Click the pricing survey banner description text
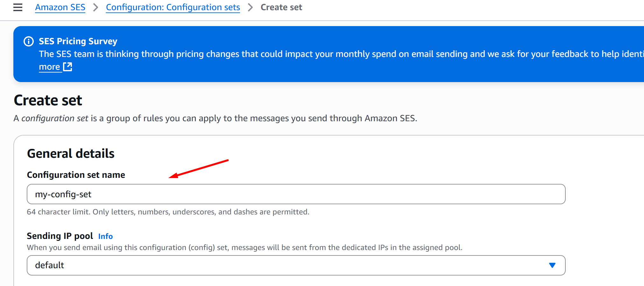Image resolution: width=644 pixels, height=286 pixels. coord(318,54)
